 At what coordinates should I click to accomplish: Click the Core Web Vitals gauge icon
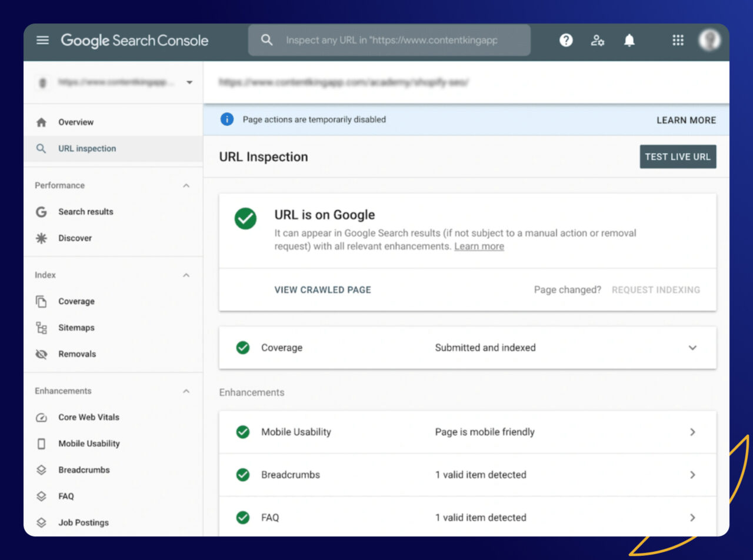pos(41,417)
